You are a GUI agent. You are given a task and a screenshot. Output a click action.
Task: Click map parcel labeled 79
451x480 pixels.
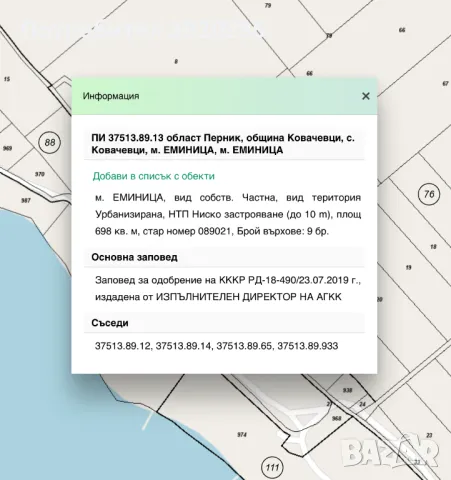268,5
